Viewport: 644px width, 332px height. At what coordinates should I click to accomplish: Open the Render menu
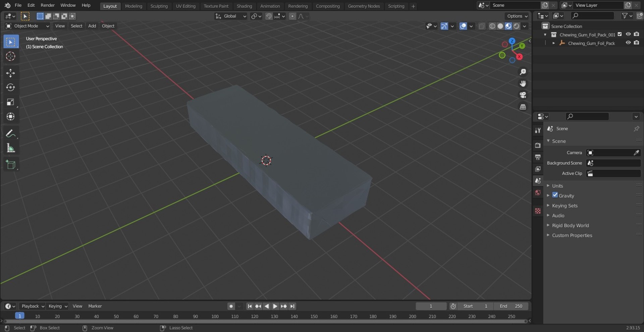pyautogui.click(x=48, y=5)
